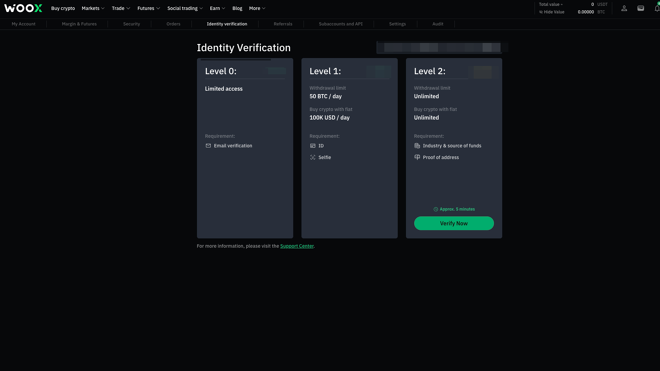Screen dimensions: 660x371
Task: Switch to the Security tab
Action: click(x=131, y=24)
